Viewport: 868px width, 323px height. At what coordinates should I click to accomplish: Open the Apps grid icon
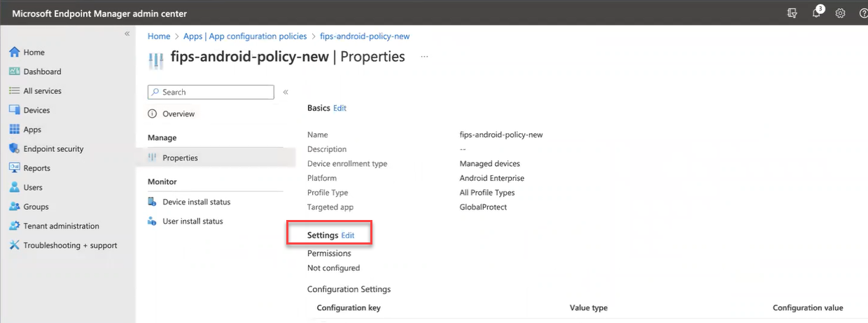(14, 130)
